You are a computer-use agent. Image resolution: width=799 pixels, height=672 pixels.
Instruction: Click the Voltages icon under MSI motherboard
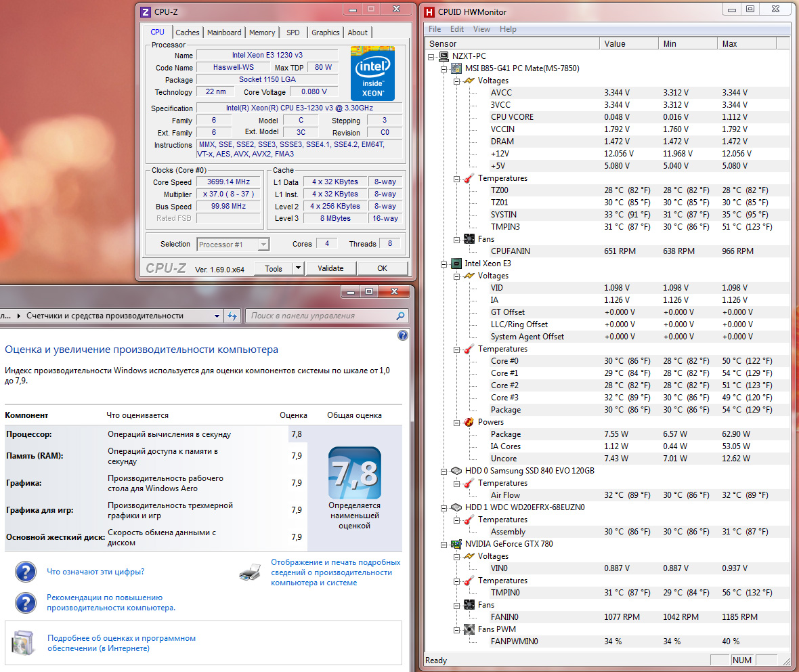click(469, 81)
